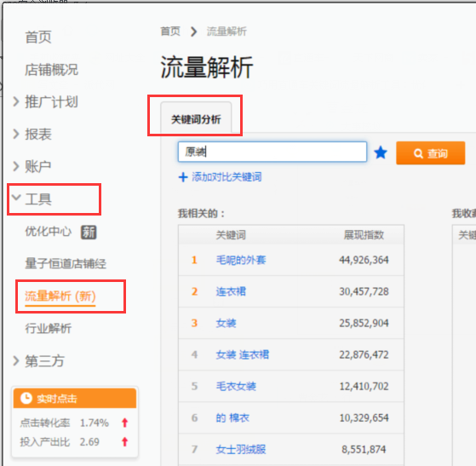Open the keyword 女士羽绒服

tap(241, 450)
